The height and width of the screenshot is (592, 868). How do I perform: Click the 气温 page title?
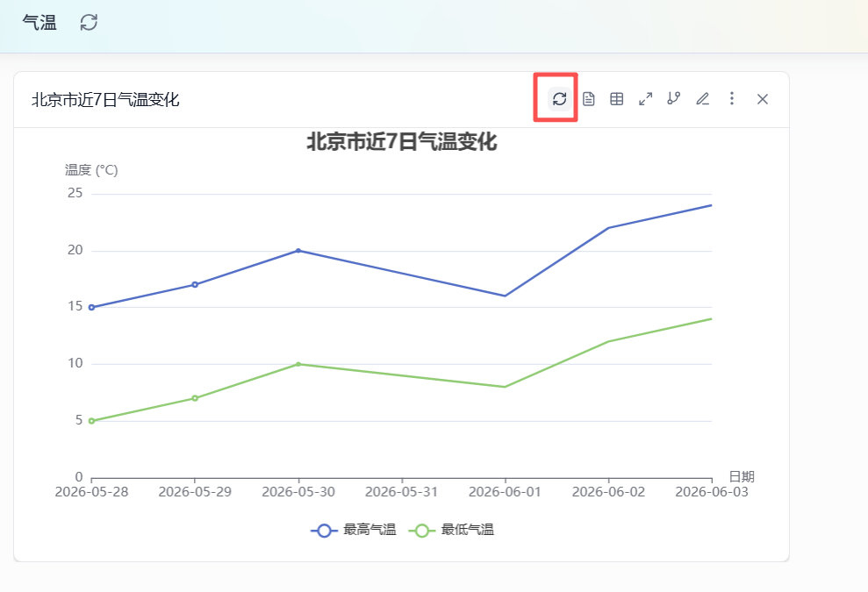coord(39,23)
